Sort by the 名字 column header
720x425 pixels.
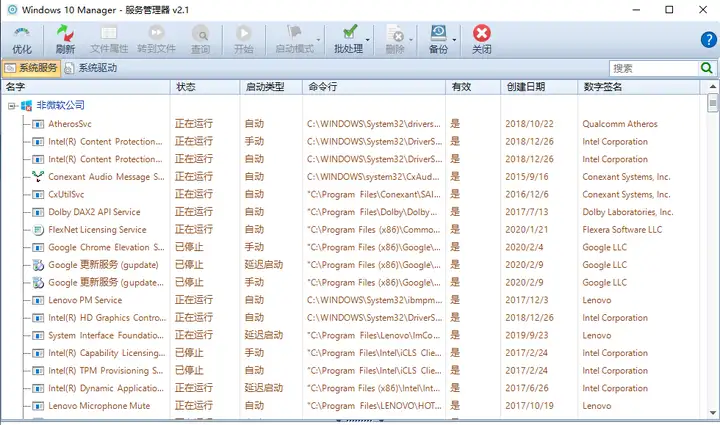(86, 87)
